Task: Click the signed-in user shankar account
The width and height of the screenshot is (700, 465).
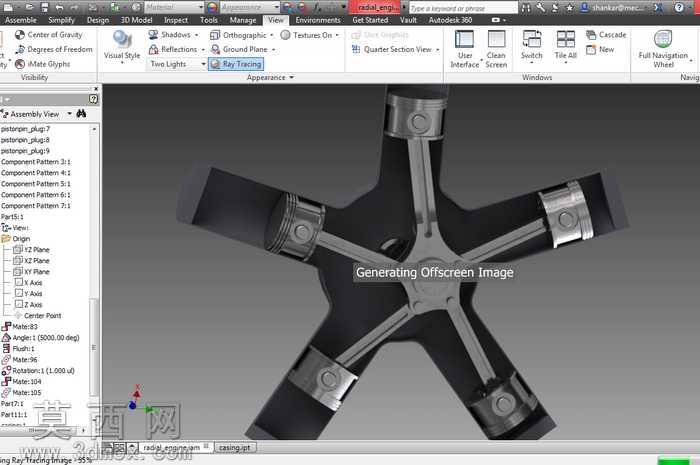Action: coord(613,8)
